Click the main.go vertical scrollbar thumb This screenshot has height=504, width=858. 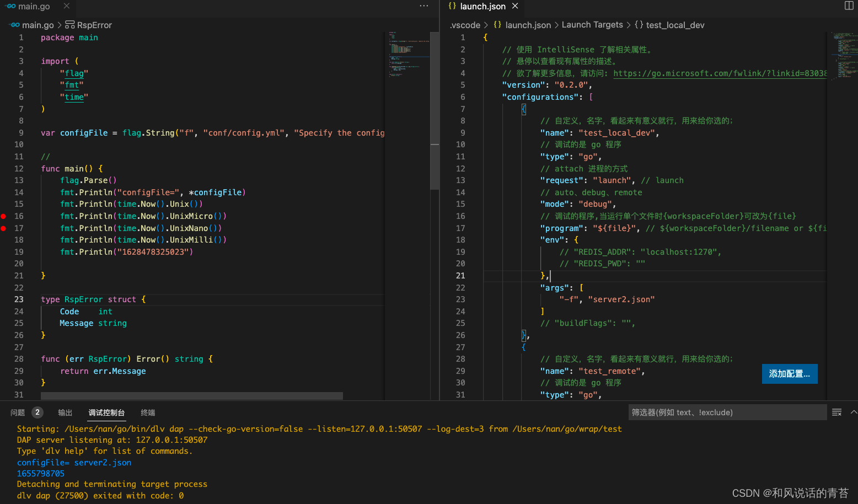click(x=435, y=110)
